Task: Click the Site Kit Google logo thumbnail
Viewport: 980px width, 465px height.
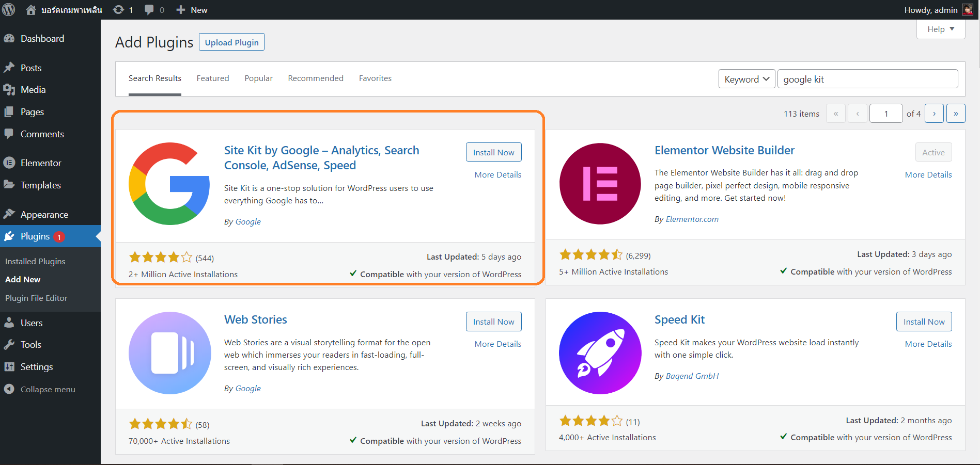Action: click(x=169, y=184)
